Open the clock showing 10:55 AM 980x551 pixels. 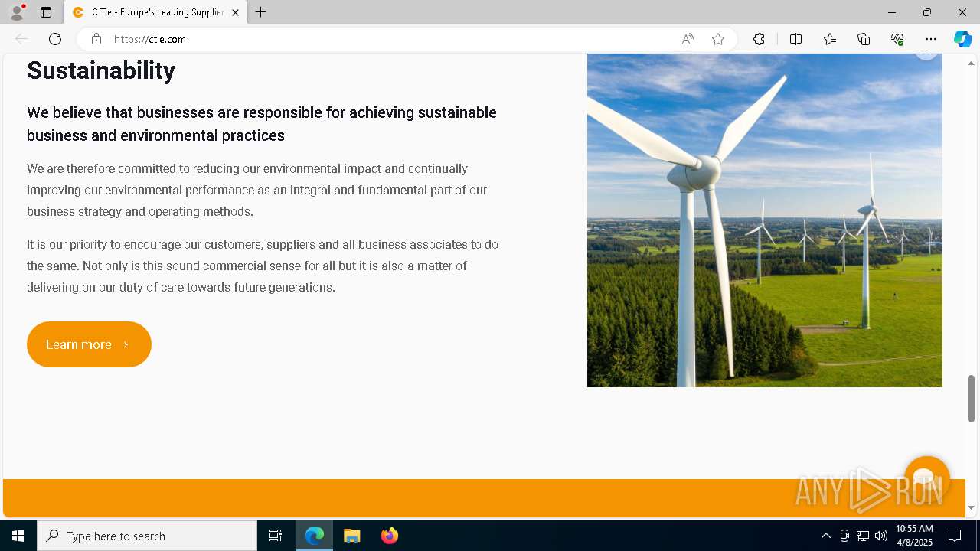coord(914,536)
